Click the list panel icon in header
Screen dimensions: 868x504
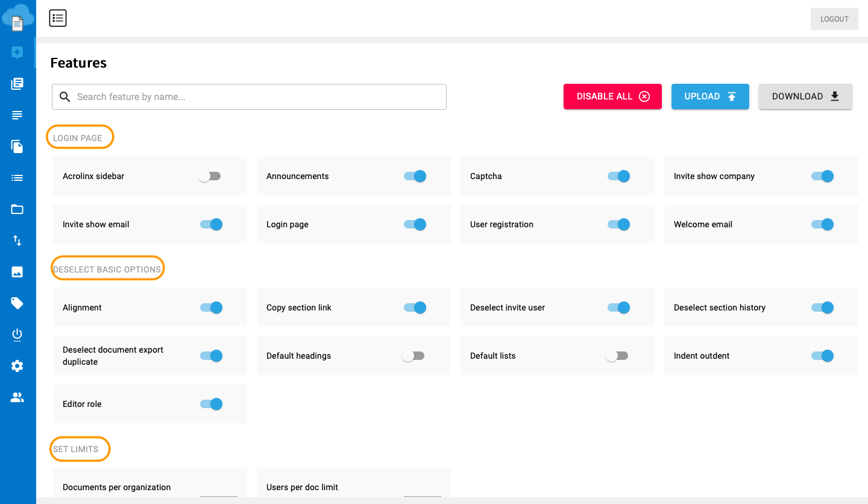[x=58, y=19]
